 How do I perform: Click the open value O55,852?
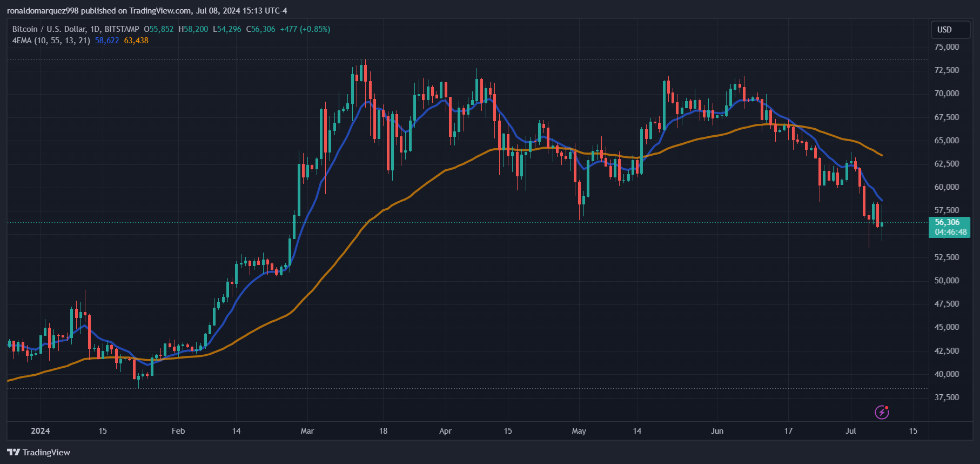pos(159,29)
